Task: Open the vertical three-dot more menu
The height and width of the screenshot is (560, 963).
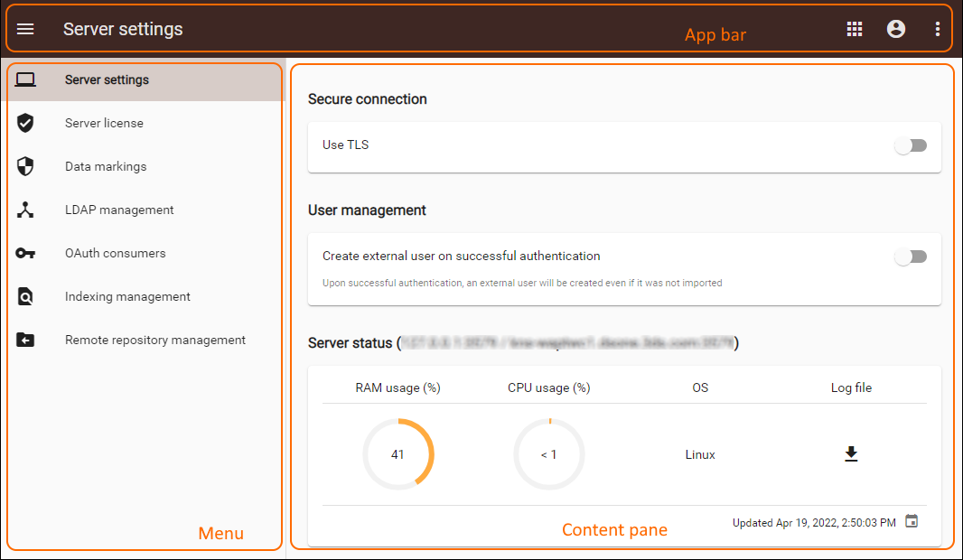Action: tap(938, 29)
